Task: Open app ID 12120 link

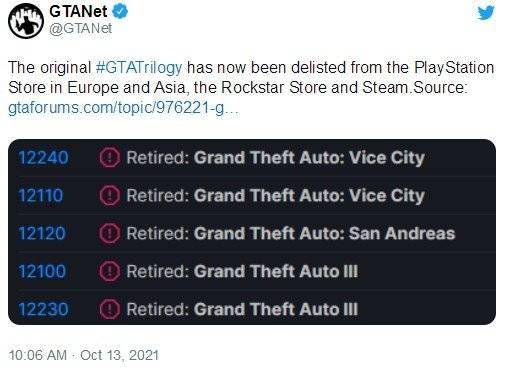Action: coord(42,233)
